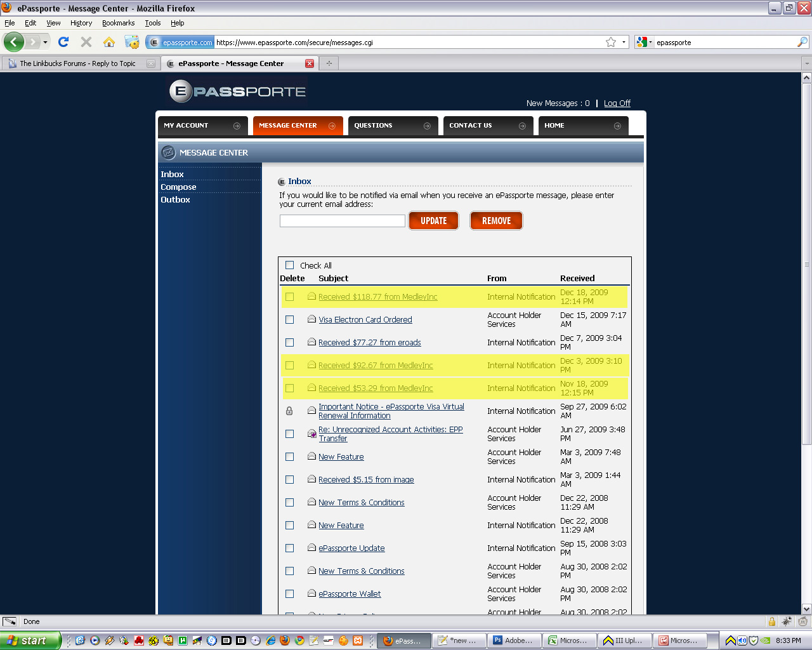Viewport: 812px width, 650px height.
Task: Bookmark this page with the star icon
Action: (611, 42)
